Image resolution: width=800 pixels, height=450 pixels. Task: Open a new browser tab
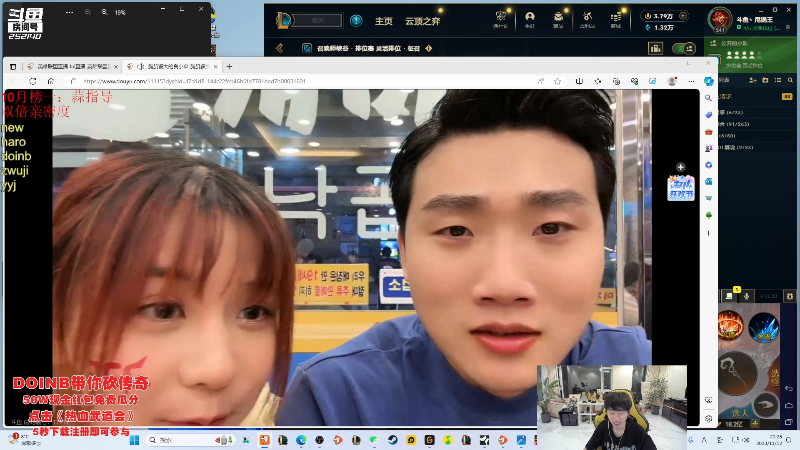tap(229, 66)
